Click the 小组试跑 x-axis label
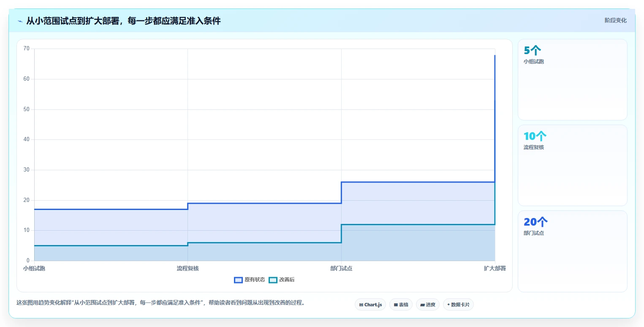644x327 pixels. point(34,268)
